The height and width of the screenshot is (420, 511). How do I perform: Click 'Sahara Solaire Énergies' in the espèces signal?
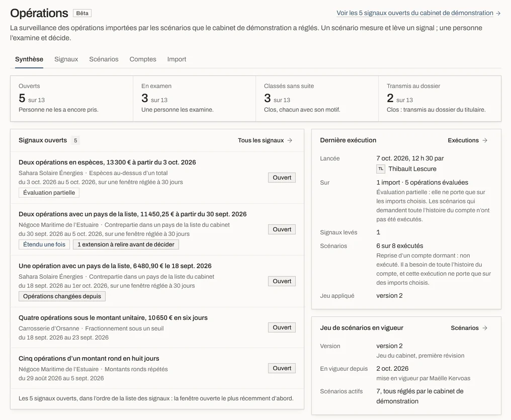click(x=51, y=173)
